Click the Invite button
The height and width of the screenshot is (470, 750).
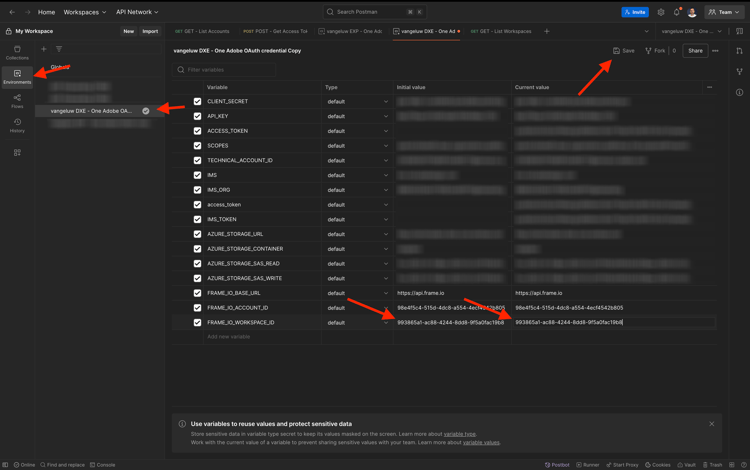click(635, 12)
